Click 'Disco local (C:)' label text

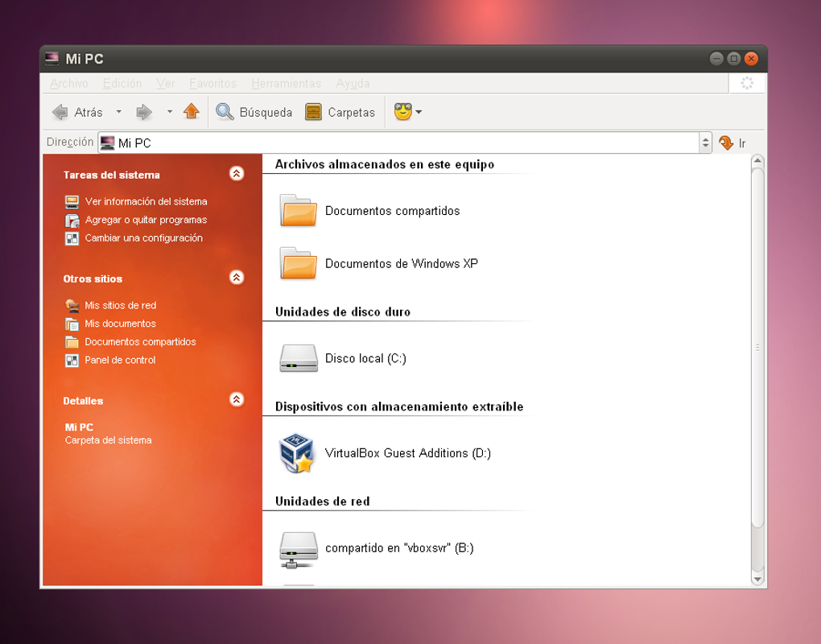click(x=365, y=358)
